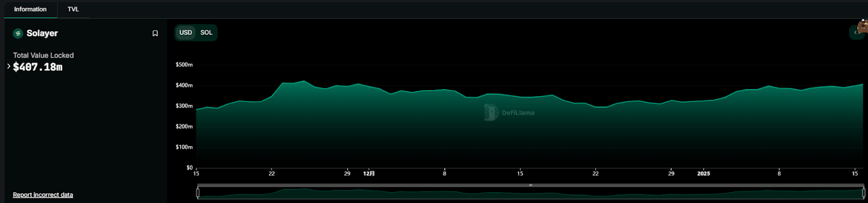Bookmark the Solayer protocol
This screenshot has height=203, width=868.
click(x=155, y=34)
